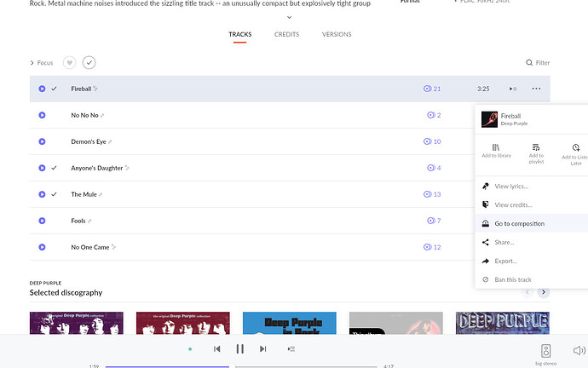Play the Fools track
Image resolution: width=588 pixels, height=368 pixels.
pyautogui.click(x=42, y=221)
